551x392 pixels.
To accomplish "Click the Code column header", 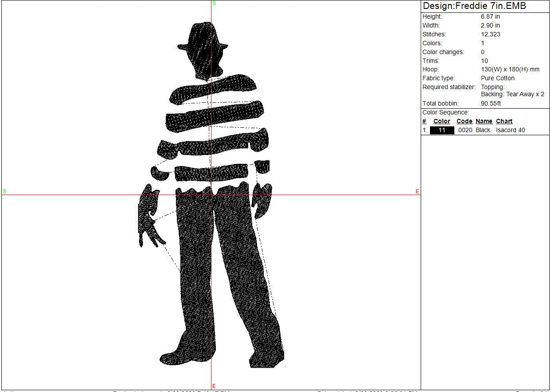I will tap(464, 121).
